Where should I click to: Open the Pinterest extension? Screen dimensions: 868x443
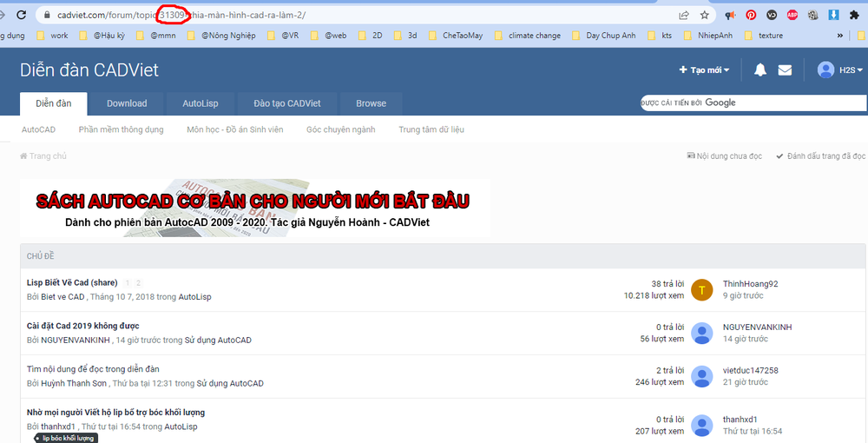coord(751,15)
